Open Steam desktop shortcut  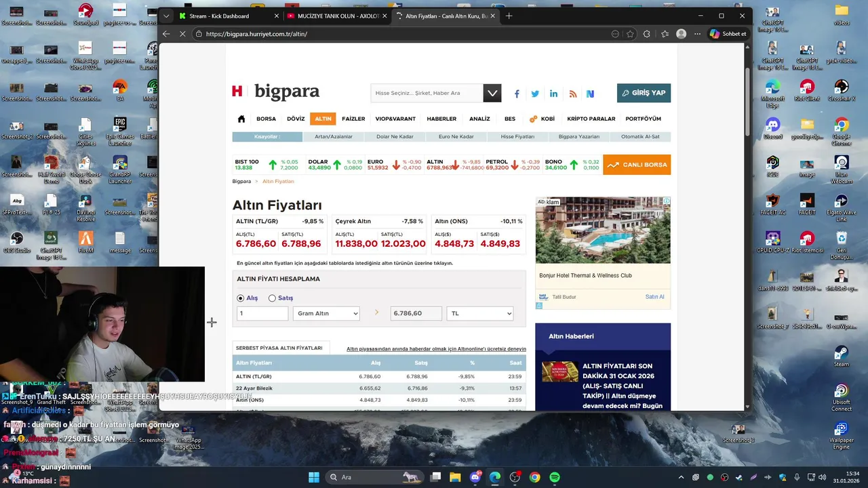(842, 356)
